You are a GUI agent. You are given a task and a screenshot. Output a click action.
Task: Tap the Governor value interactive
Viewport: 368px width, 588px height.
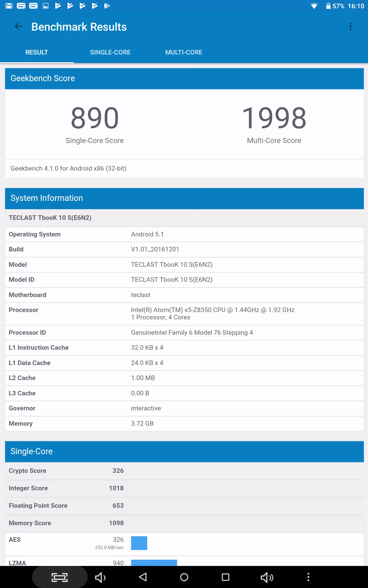[146, 408]
